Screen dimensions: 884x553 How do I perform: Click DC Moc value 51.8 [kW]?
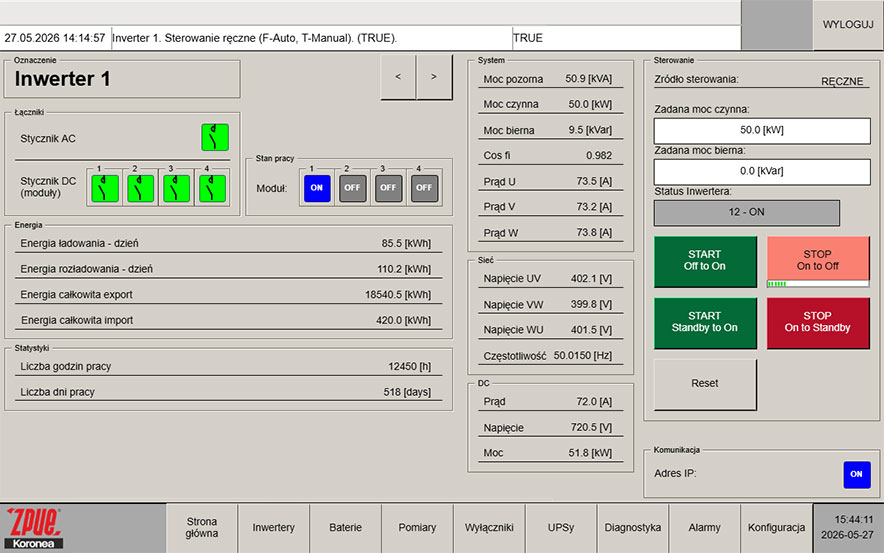coord(590,453)
